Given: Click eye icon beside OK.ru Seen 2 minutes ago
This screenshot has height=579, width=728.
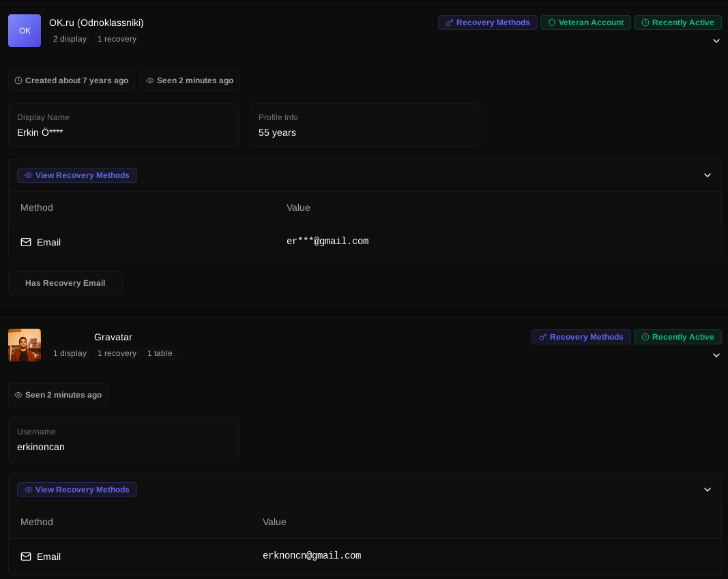Looking at the screenshot, I should 150,80.
